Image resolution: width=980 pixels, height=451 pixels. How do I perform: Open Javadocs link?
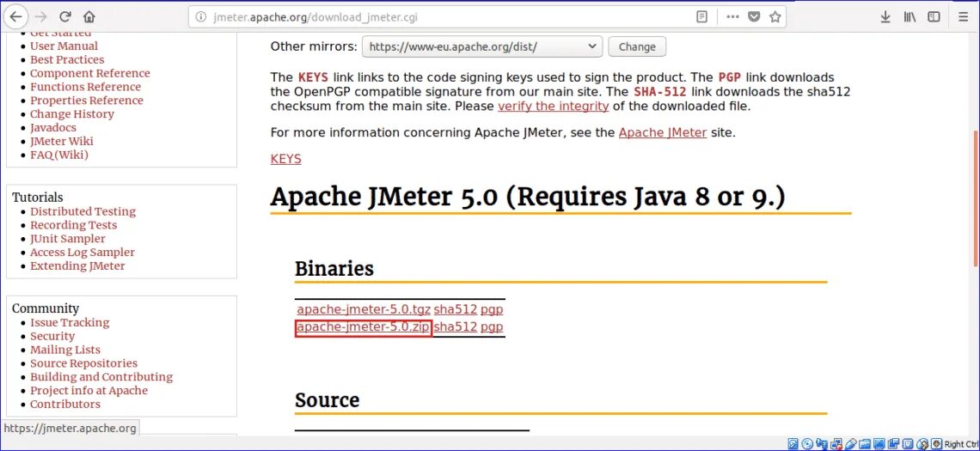pyautogui.click(x=52, y=128)
